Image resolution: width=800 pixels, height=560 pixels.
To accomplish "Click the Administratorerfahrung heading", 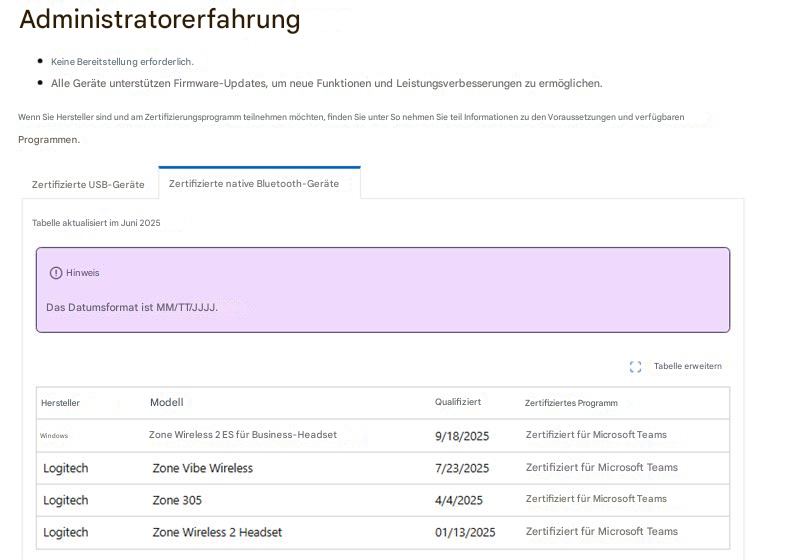I will 160,19.
